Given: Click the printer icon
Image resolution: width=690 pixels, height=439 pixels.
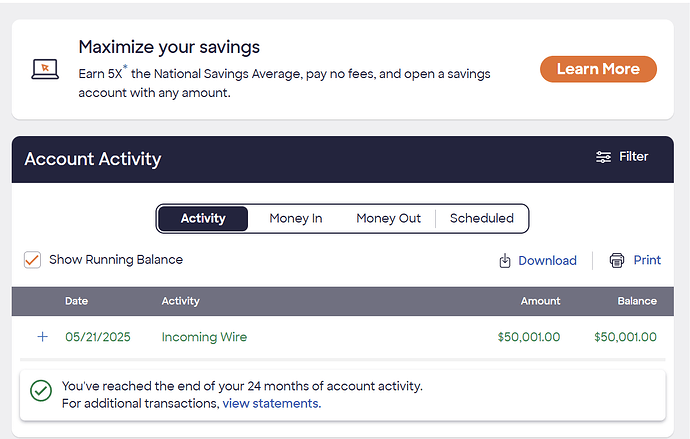Looking at the screenshot, I should (x=617, y=260).
